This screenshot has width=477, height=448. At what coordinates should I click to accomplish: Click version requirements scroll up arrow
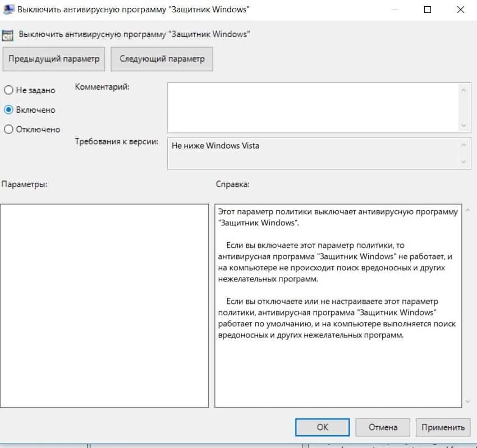point(464,145)
